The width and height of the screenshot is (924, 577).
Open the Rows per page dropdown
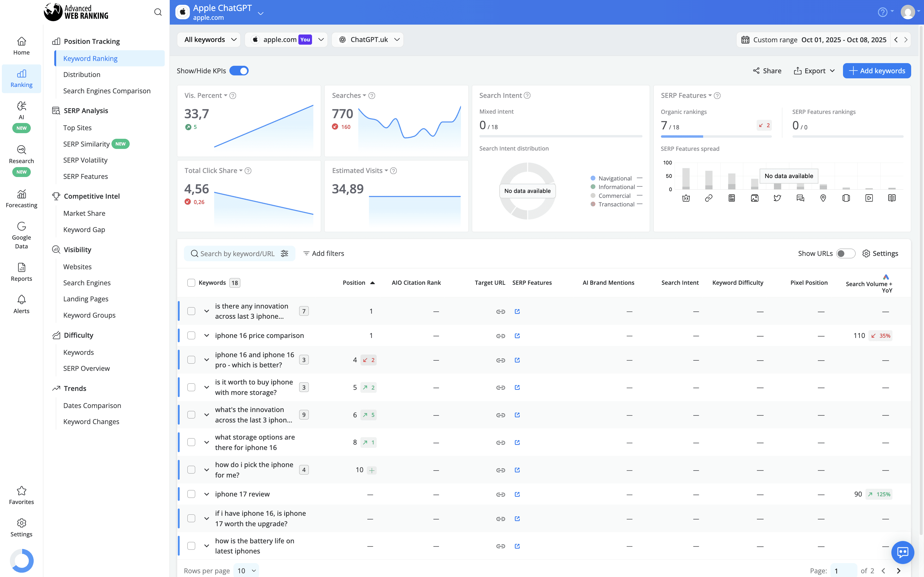246,571
